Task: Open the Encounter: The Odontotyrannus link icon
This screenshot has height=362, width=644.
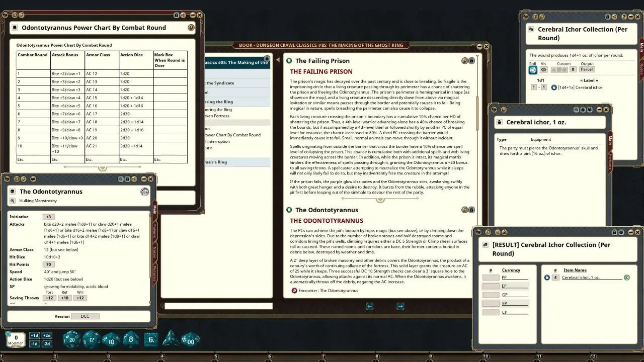Action: click(294, 291)
